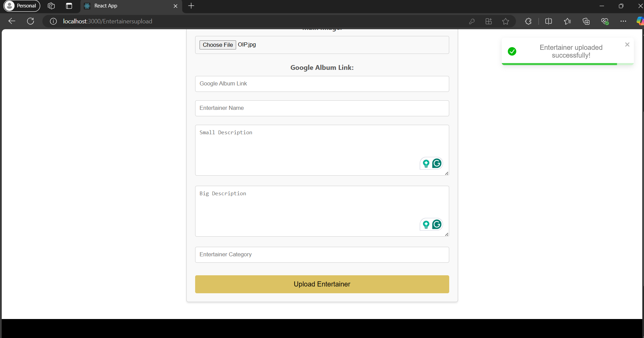Open workspaces icon next to profile
The image size is (644, 338).
(x=51, y=6)
